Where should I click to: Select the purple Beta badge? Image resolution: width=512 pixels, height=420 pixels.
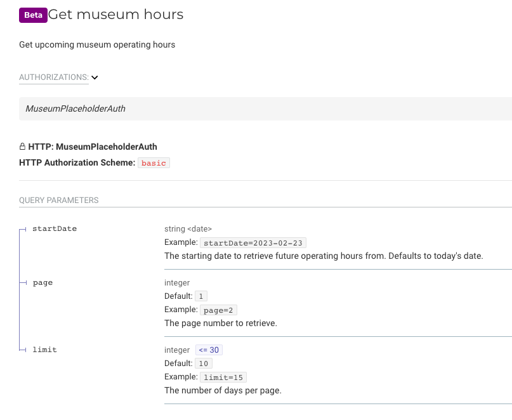33,14
